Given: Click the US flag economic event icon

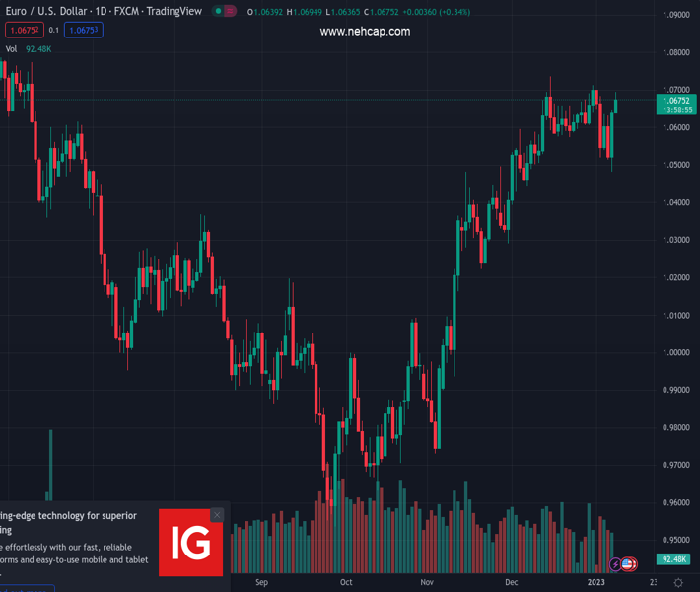Looking at the screenshot, I should click(x=628, y=564).
